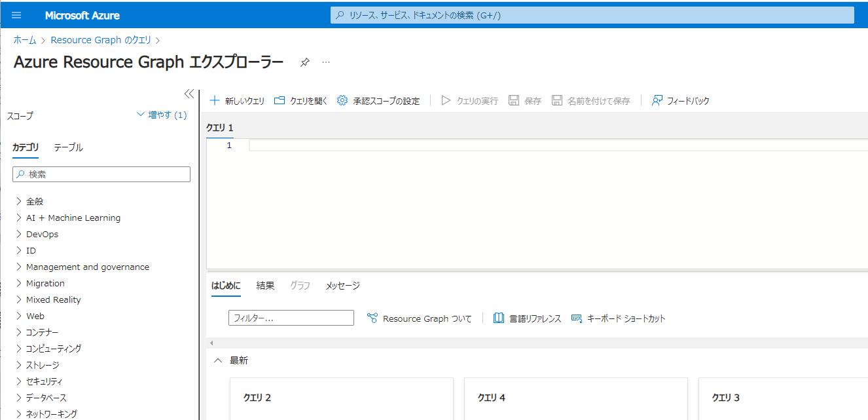The width and height of the screenshot is (868, 420).
Task: Click into query editor line 1
Action: click(558, 145)
